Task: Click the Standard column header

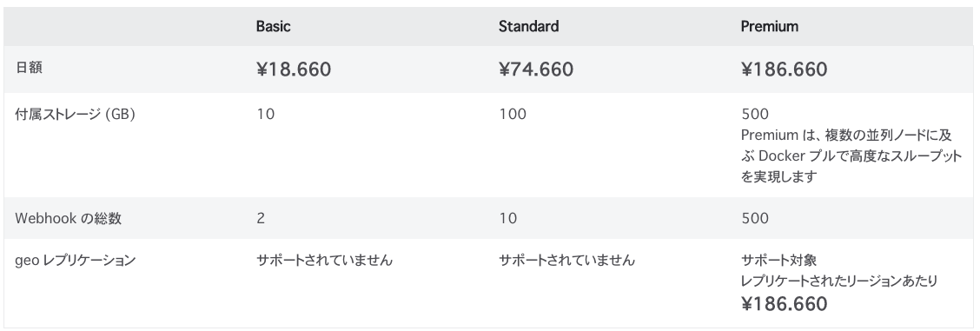Action: (529, 26)
